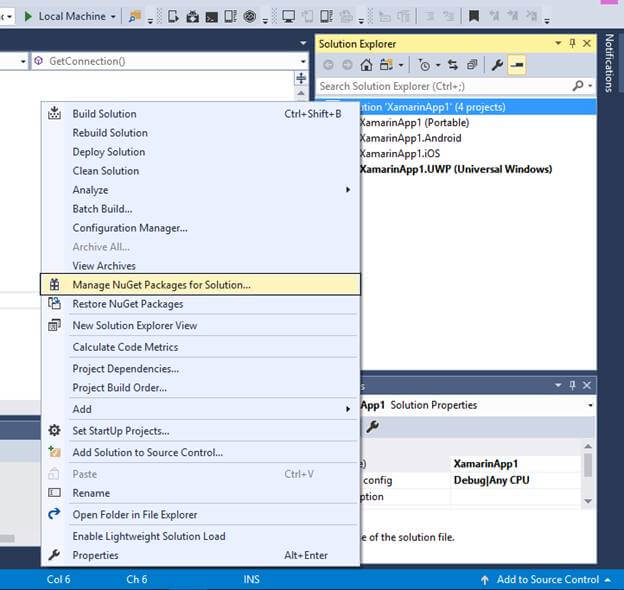
Task: Click the circular target toolbar icon
Action: click(x=250, y=16)
